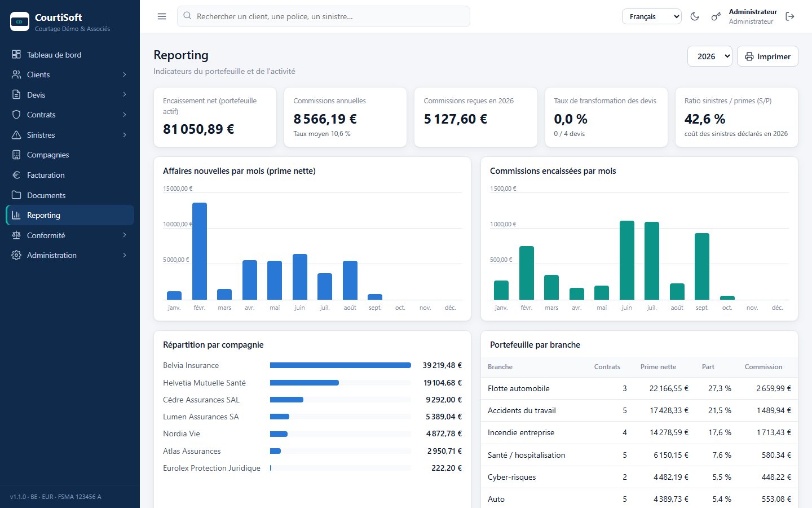
Task: Expand the Sinistres submenu chevron
Action: click(x=125, y=135)
